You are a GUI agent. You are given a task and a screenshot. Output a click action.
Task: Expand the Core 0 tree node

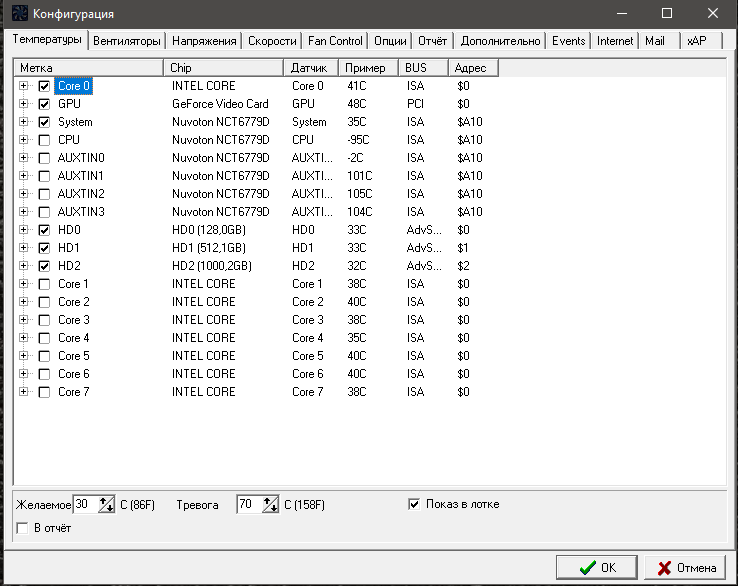point(23,86)
